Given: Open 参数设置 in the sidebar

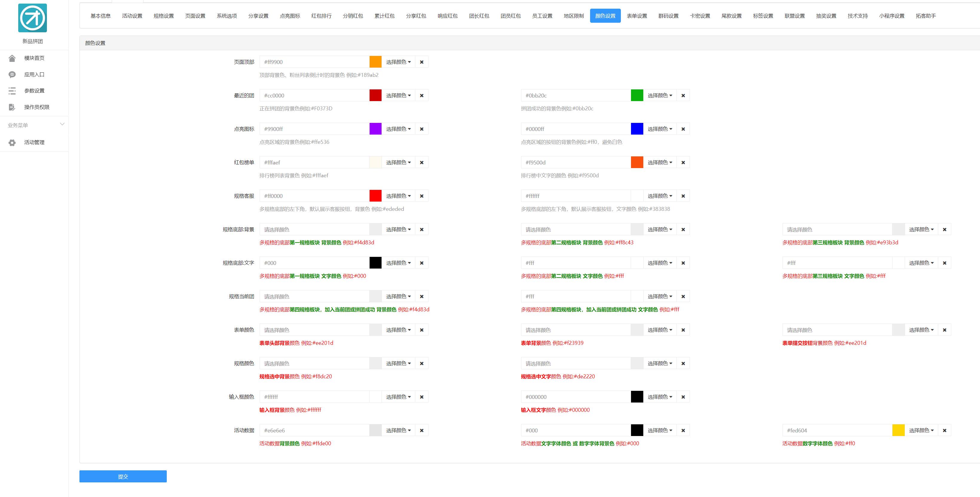Looking at the screenshot, I should point(34,91).
